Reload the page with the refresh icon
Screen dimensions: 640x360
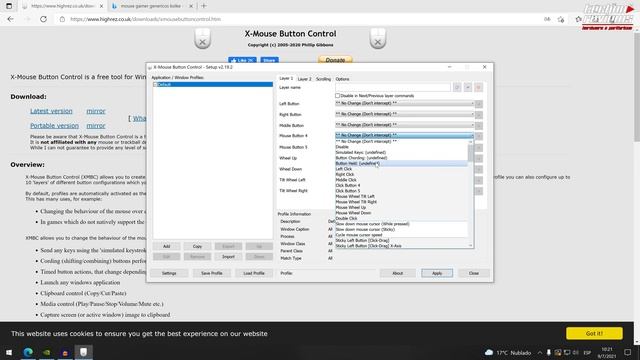[43, 19]
